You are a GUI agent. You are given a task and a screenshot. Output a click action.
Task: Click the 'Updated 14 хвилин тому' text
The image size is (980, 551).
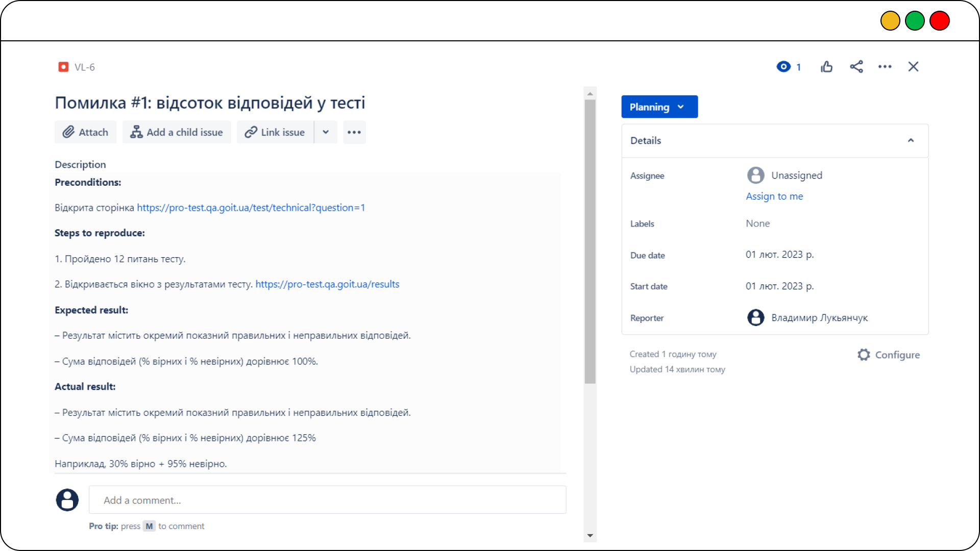coord(677,369)
